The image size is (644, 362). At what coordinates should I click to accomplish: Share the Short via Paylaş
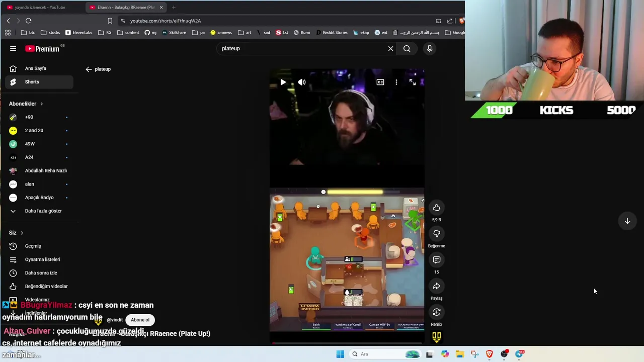(436, 286)
